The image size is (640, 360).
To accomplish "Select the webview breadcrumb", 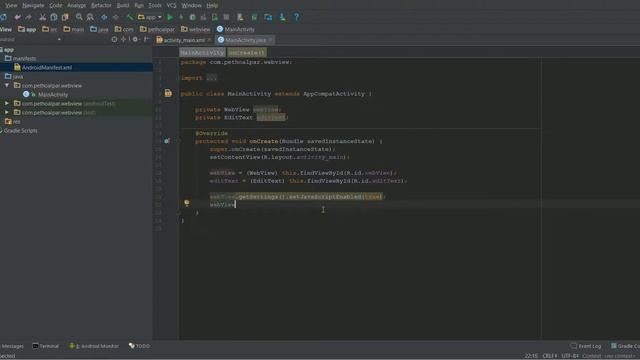I will coord(196,29).
